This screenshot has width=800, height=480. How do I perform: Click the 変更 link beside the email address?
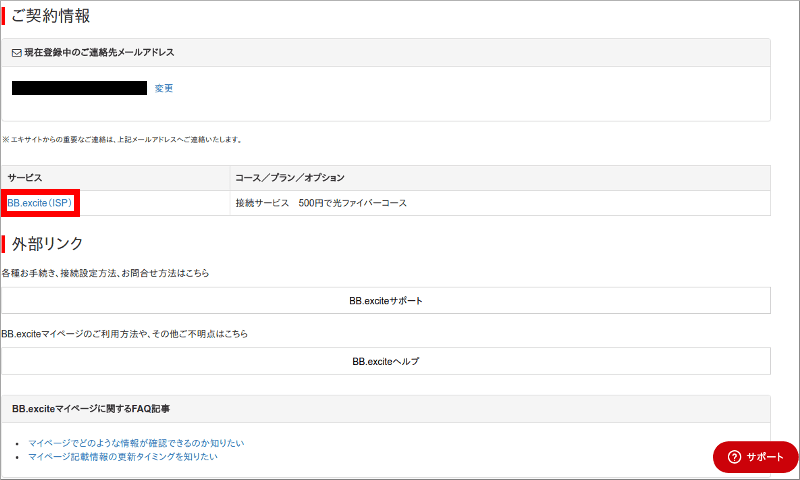(164, 88)
